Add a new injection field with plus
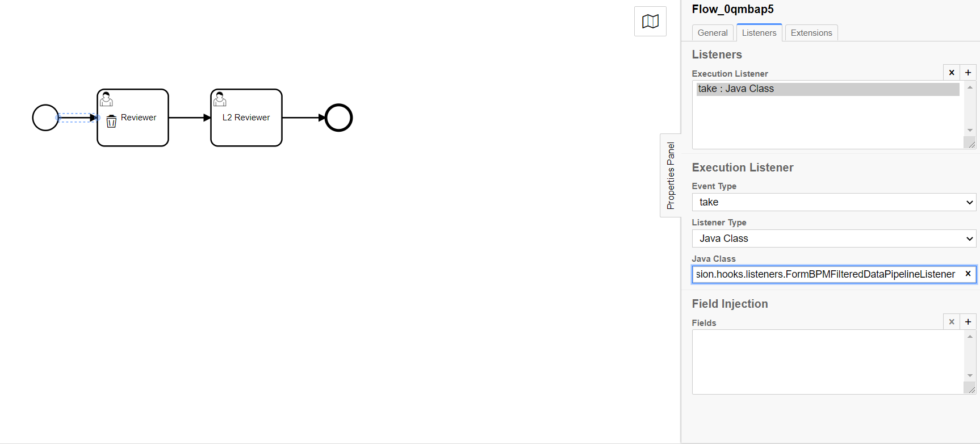Viewport: 980px width, 444px height. 968,322
